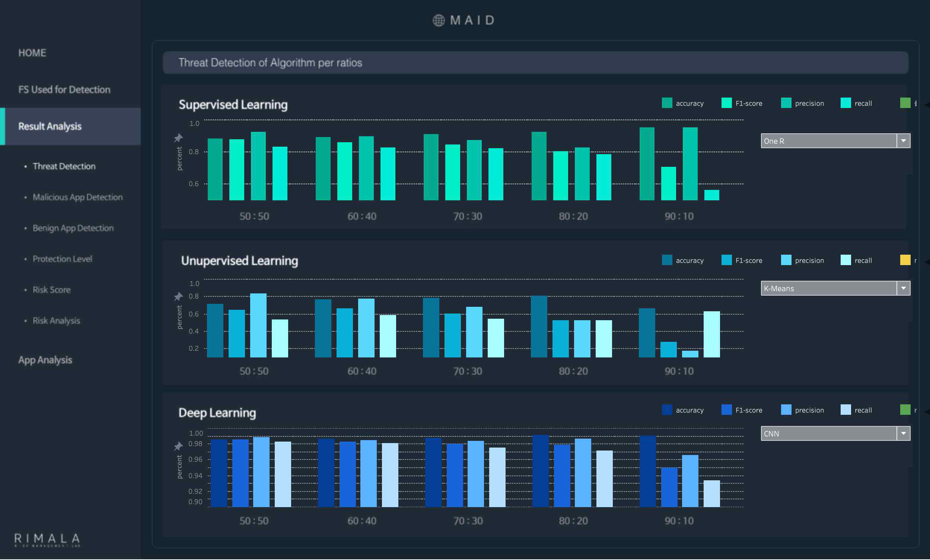
Task: Toggle accuracy series in Supervised Learning legend
Action: (683, 104)
